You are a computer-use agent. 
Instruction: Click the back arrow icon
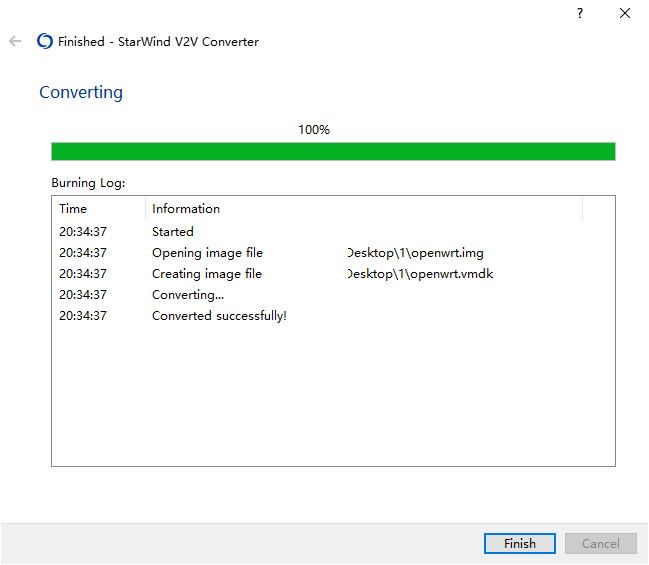click(x=15, y=41)
